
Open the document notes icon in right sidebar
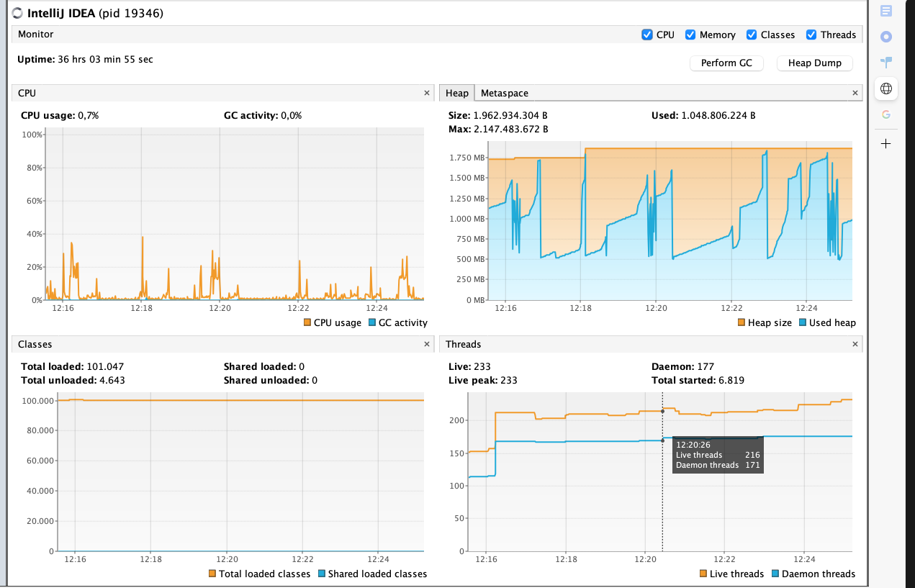tap(886, 11)
